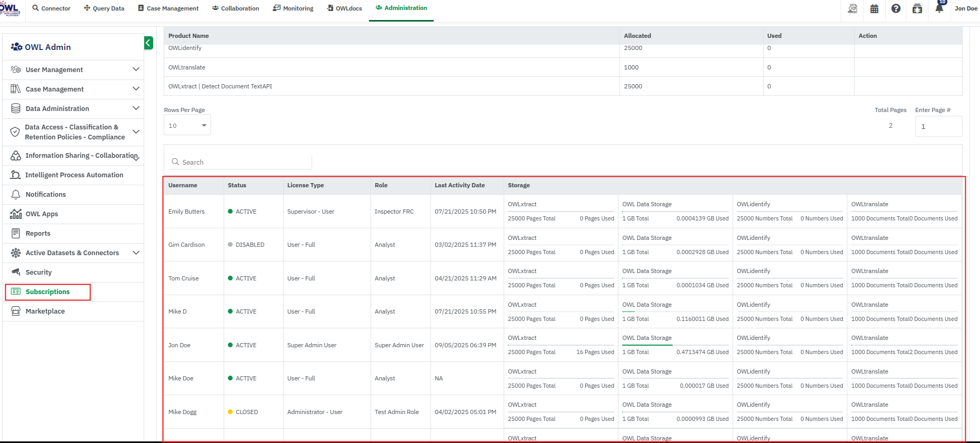Open the Query Data menu
980x443 pixels.
point(104,8)
